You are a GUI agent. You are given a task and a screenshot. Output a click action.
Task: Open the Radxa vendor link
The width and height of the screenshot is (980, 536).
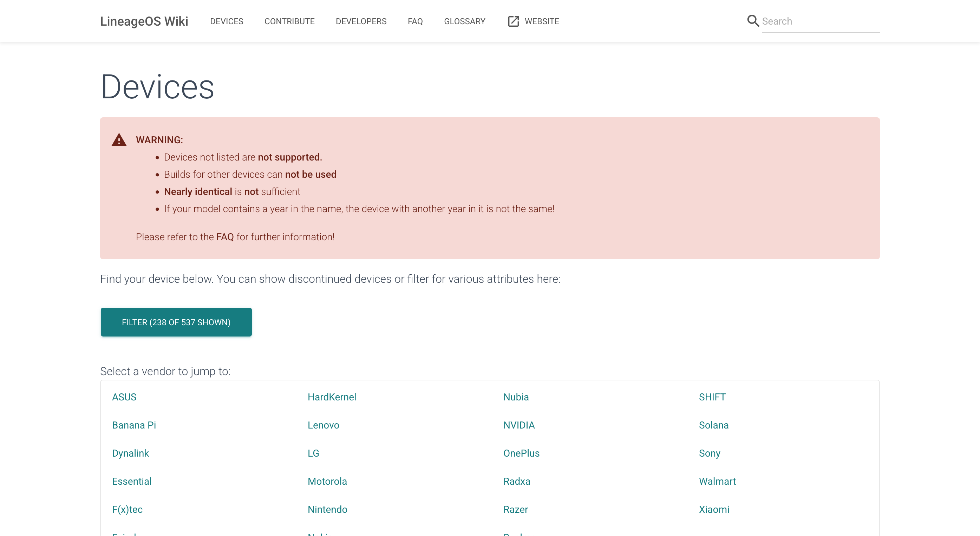click(x=517, y=481)
